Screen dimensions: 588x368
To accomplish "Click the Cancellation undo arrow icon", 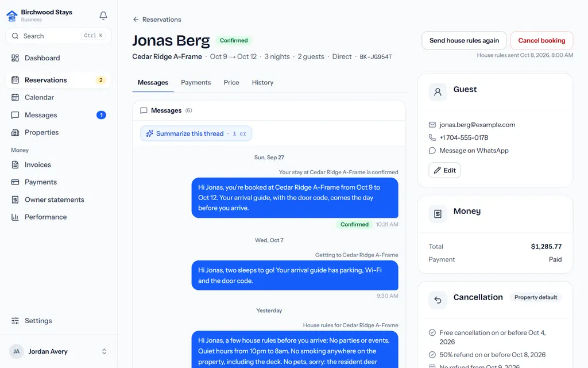I will (438, 300).
